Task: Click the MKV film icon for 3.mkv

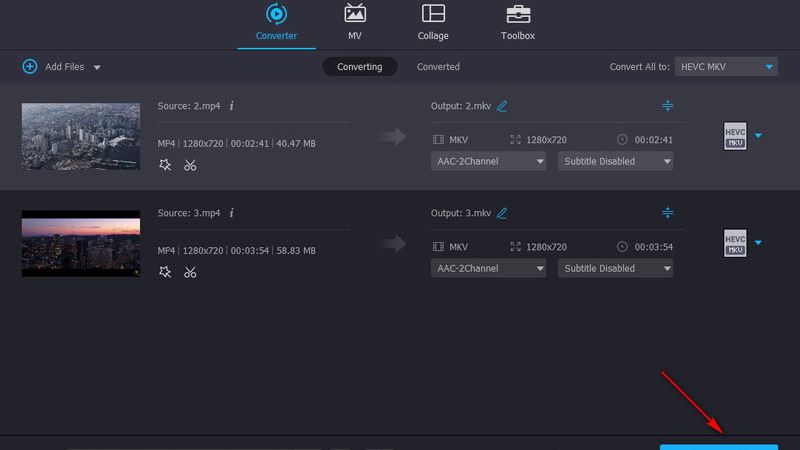Action: click(438, 246)
